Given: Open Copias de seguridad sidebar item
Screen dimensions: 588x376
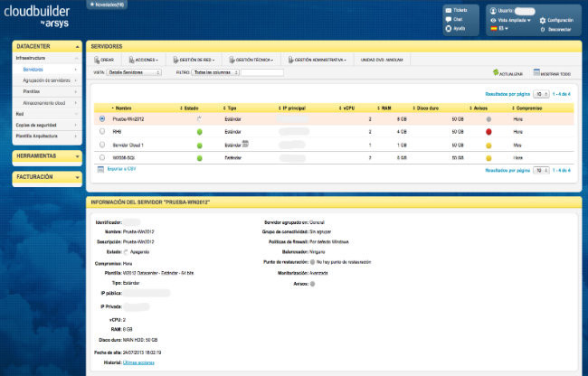Looking at the screenshot, I should [38, 125].
